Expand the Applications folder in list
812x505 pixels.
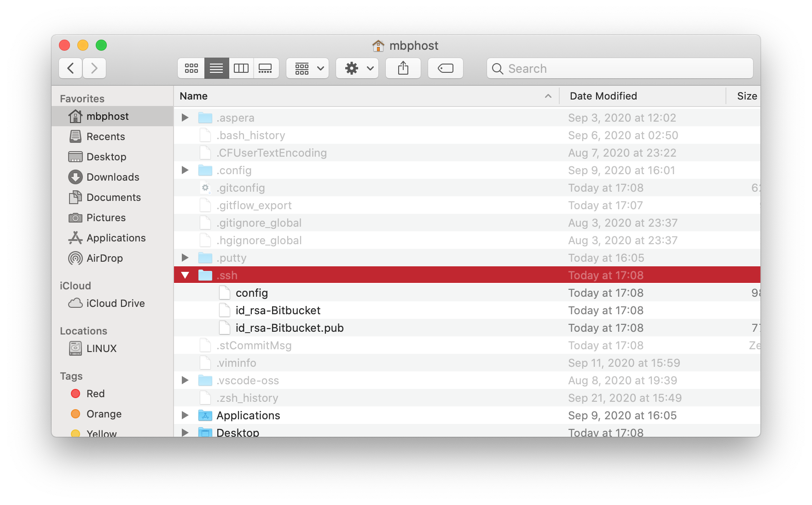coord(185,415)
